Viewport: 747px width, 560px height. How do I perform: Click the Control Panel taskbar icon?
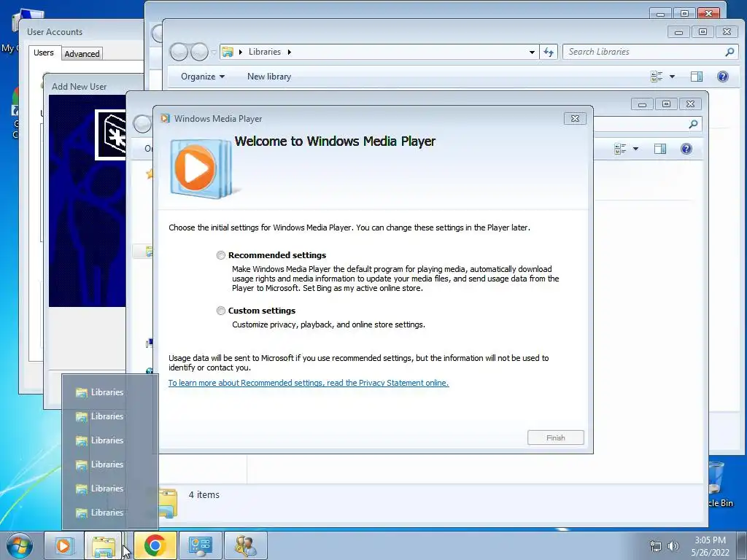200,545
